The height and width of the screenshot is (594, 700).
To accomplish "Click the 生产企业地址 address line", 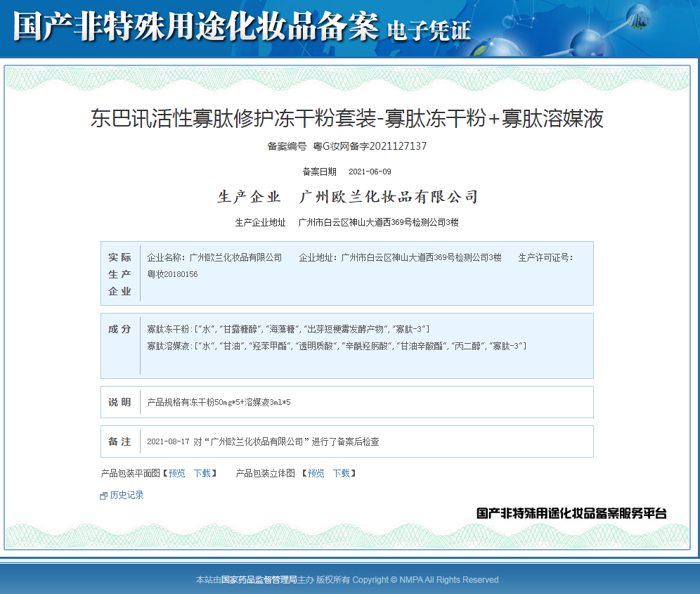I will coord(347,222).
